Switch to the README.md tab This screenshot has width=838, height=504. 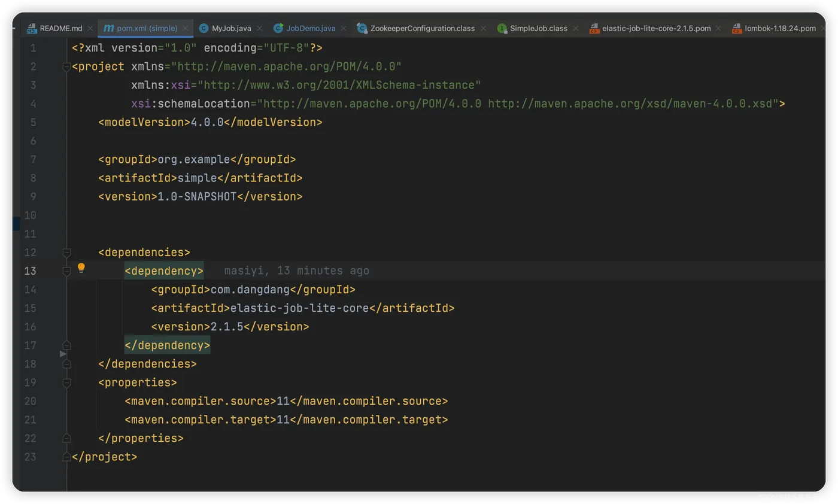(61, 28)
